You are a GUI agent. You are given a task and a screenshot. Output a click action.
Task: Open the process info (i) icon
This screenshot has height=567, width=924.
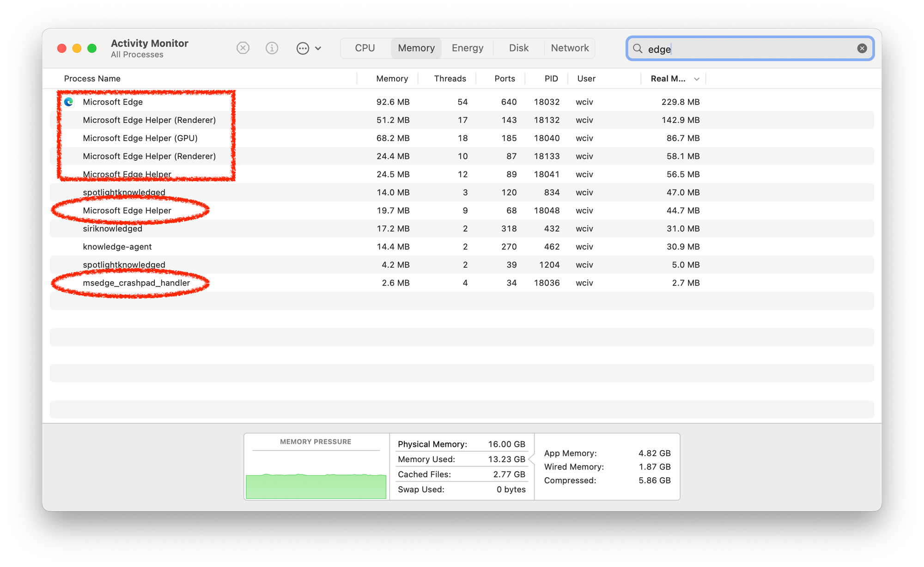(x=272, y=48)
